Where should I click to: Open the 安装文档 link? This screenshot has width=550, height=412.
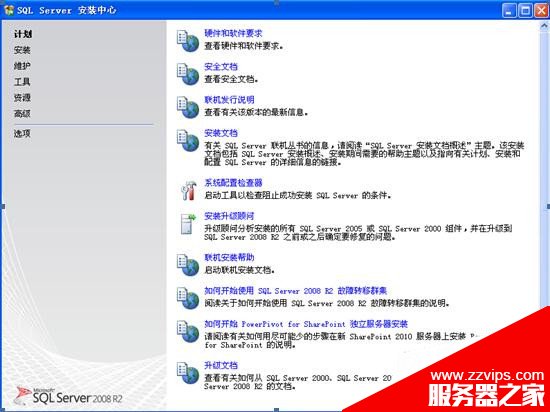point(221,133)
